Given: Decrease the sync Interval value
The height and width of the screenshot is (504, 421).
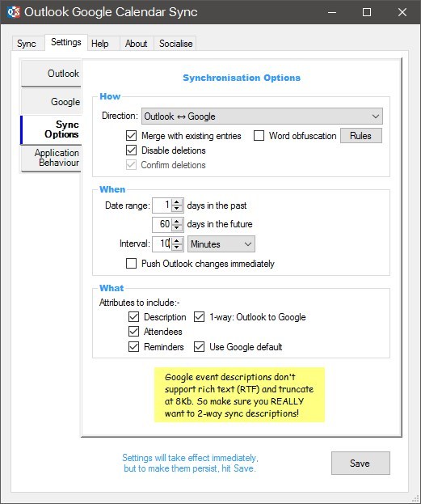Looking at the screenshot, I should click(177, 248).
